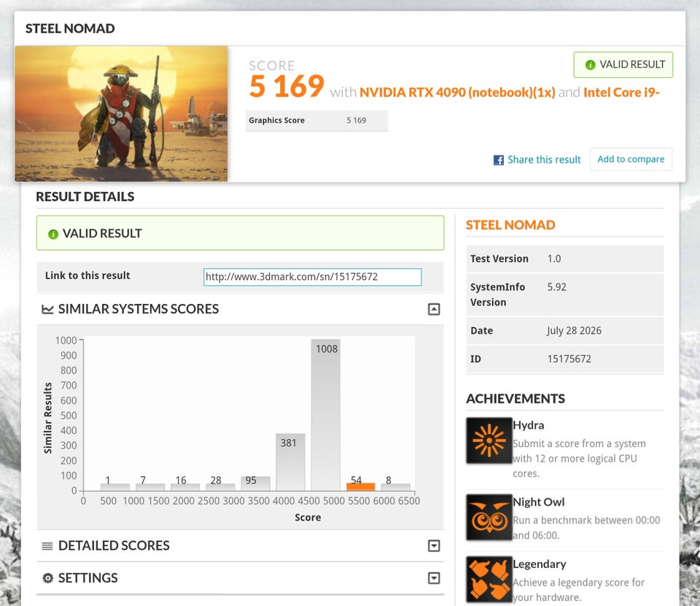Click the ID value 15175672
The image size is (700, 606).
point(569,359)
